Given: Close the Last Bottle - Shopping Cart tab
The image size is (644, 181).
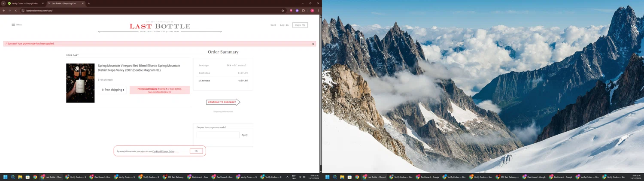Looking at the screenshot, I should point(83,3).
